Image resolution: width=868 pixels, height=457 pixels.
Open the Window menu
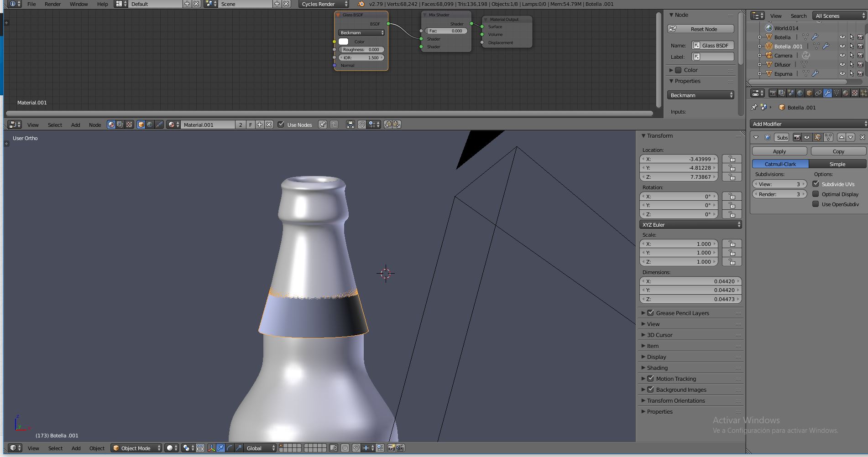tap(78, 4)
